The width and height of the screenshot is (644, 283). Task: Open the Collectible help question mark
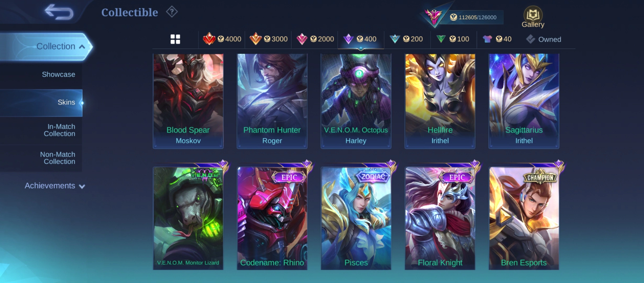click(172, 12)
